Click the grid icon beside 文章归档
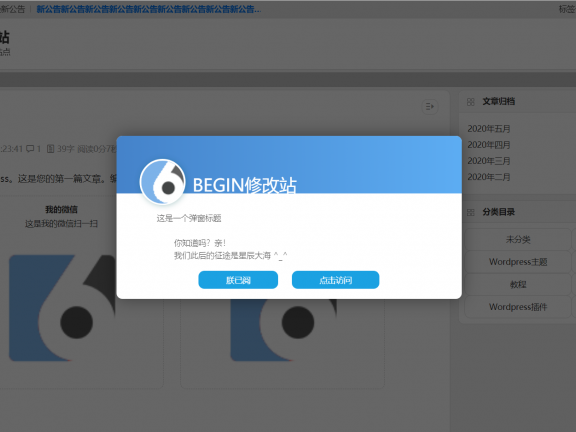Screen dimensions: 576x432 coord(471,102)
